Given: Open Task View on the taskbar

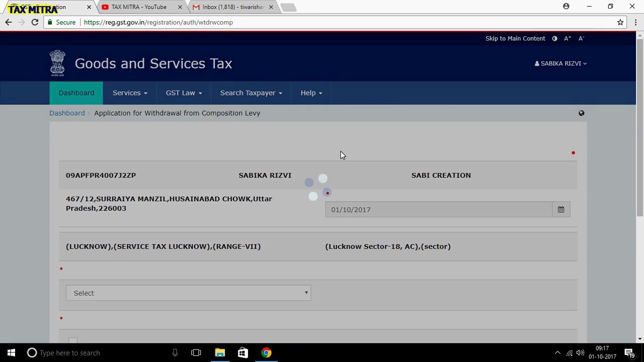Looking at the screenshot, I should [x=196, y=353].
